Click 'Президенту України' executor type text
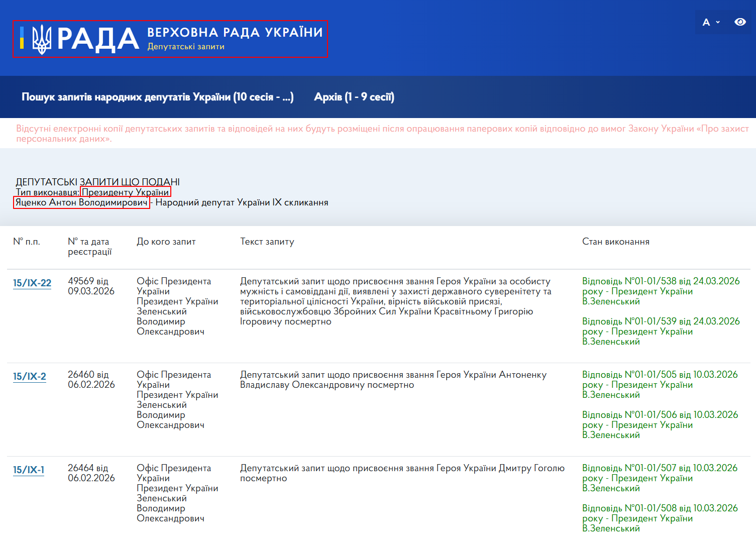Image resolution: width=756 pixels, height=548 pixels. coord(126,192)
